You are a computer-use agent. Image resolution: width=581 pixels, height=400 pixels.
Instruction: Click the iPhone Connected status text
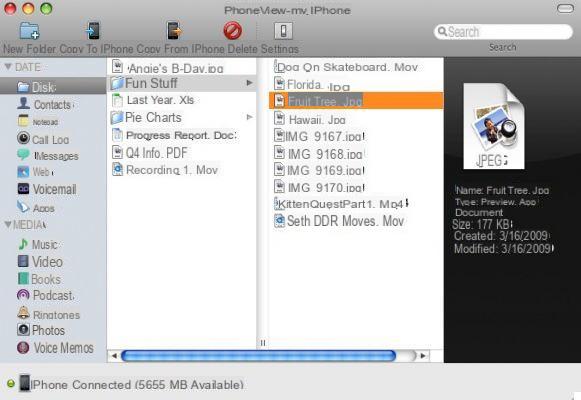click(x=136, y=385)
